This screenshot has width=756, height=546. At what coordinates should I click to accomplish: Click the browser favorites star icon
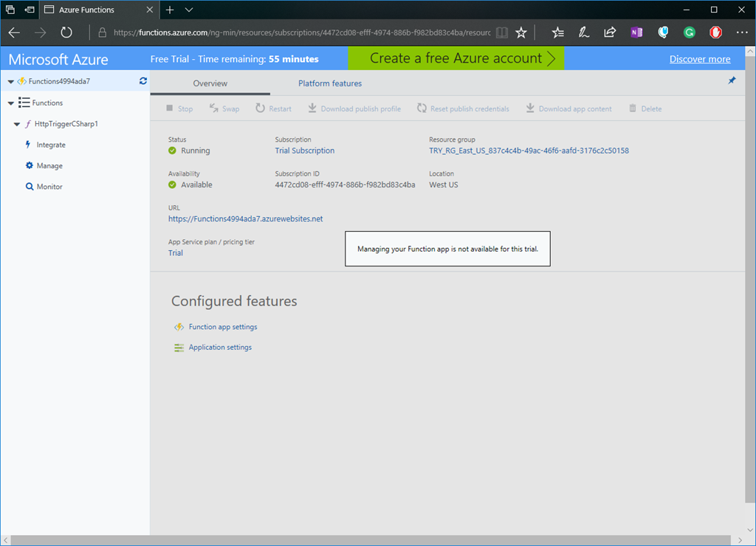tap(521, 32)
